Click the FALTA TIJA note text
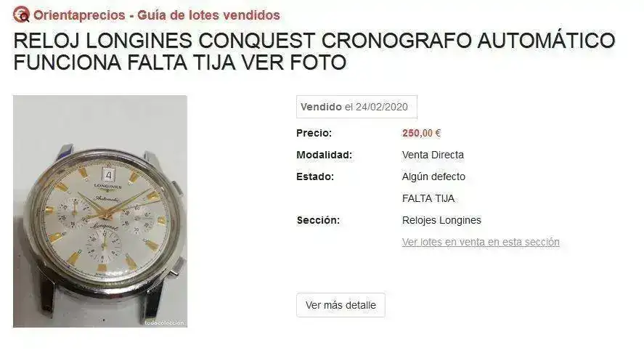This screenshot has height=353, width=644. pyautogui.click(x=428, y=198)
